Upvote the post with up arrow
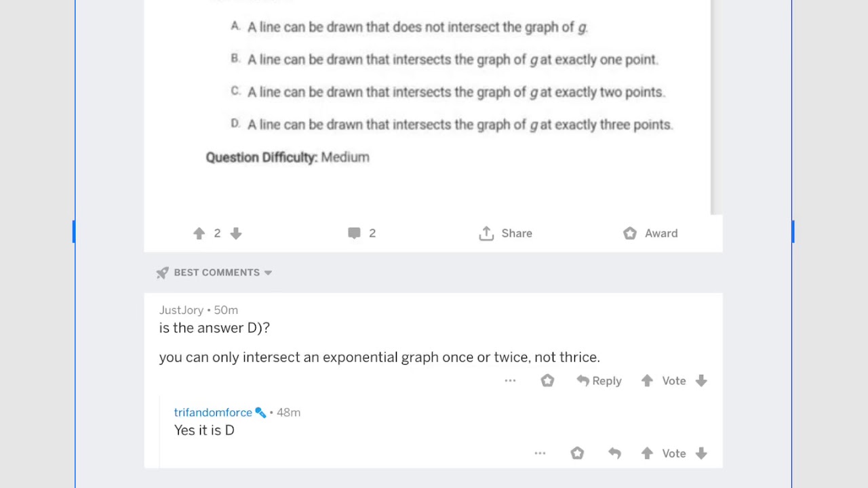Screen dimensions: 868x488 [199, 233]
